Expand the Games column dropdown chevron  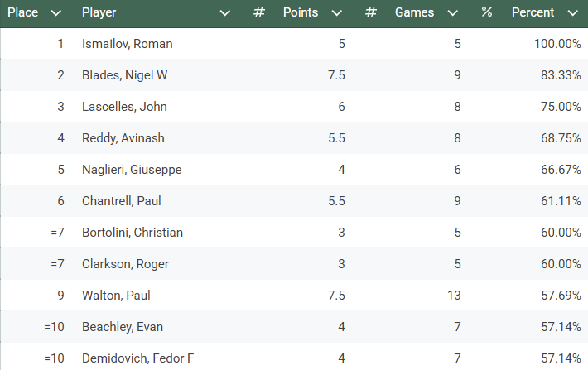point(452,13)
